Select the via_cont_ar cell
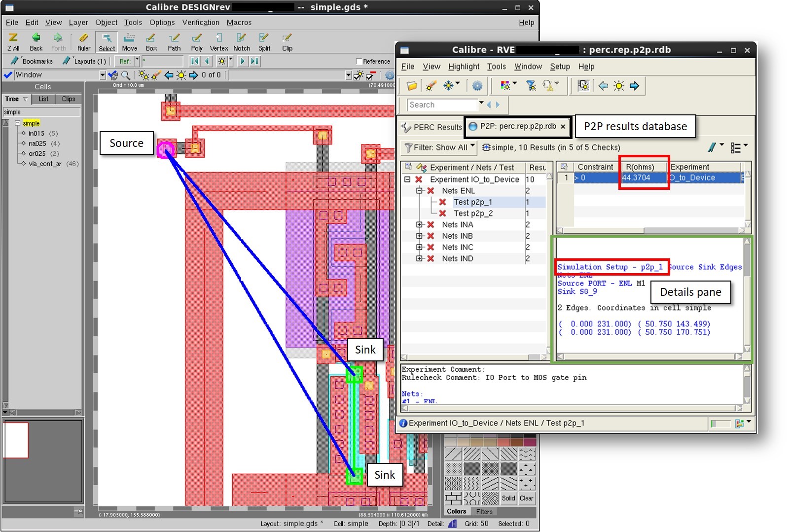790x532 pixels. pyautogui.click(x=45, y=164)
